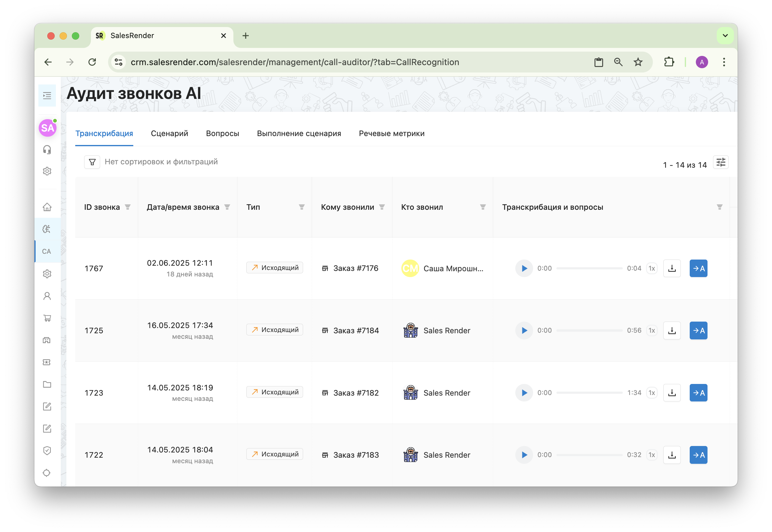Open the SA user avatar
772x532 pixels.
47,128
